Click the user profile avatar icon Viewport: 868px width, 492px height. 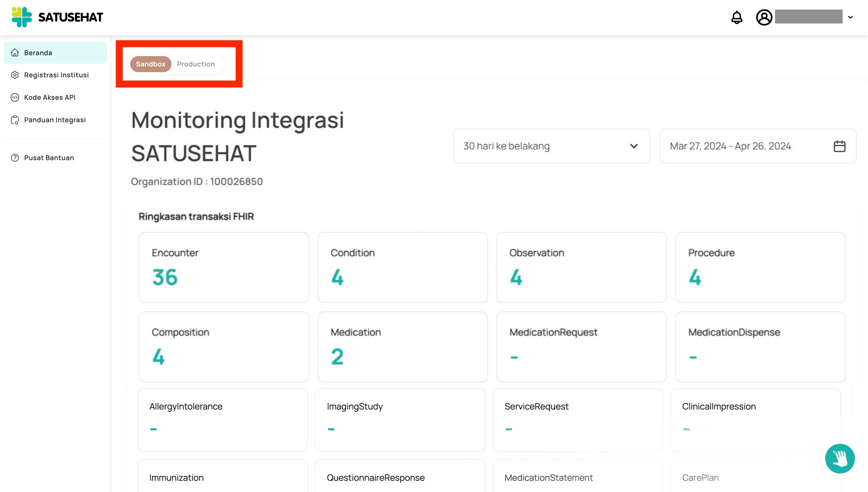click(764, 17)
